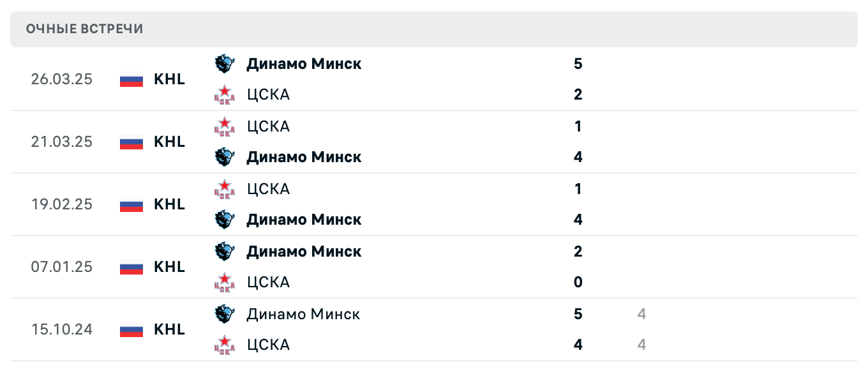Click Dinamo Minsk logo in 26.03.25 match
This screenshot has height=369, width=868.
[x=224, y=63]
